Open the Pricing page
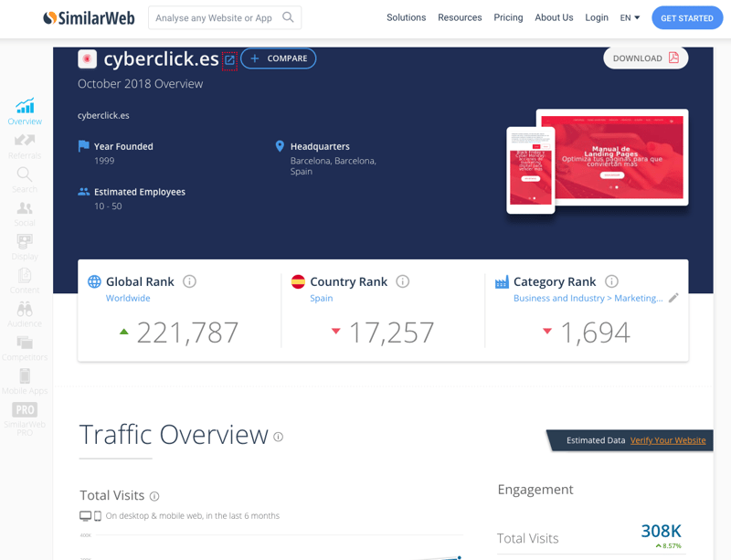 508,17
